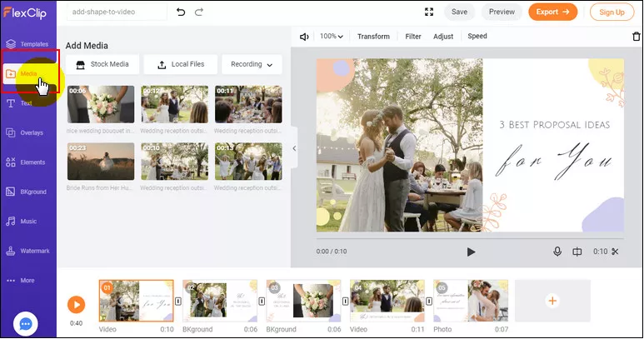The height and width of the screenshot is (339, 644).
Task: Click the Sign Up button
Action: click(612, 12)
